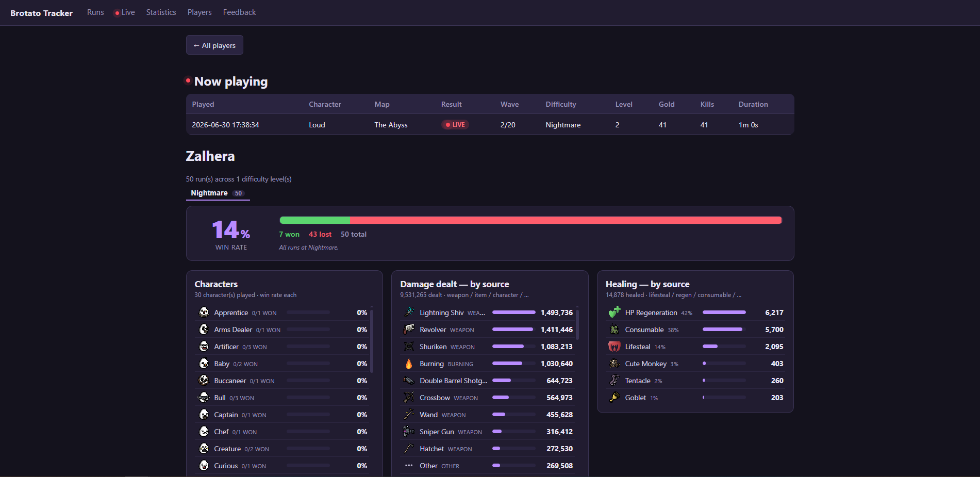Open the Feedback page
Screen dimensions: 980x477
point(239,12)
